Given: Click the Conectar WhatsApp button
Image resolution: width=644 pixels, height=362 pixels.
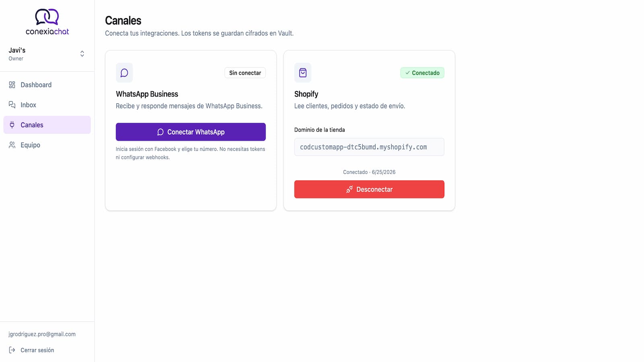Looking at the screenshot, I should pyautogui.click(x=191, y=132).
